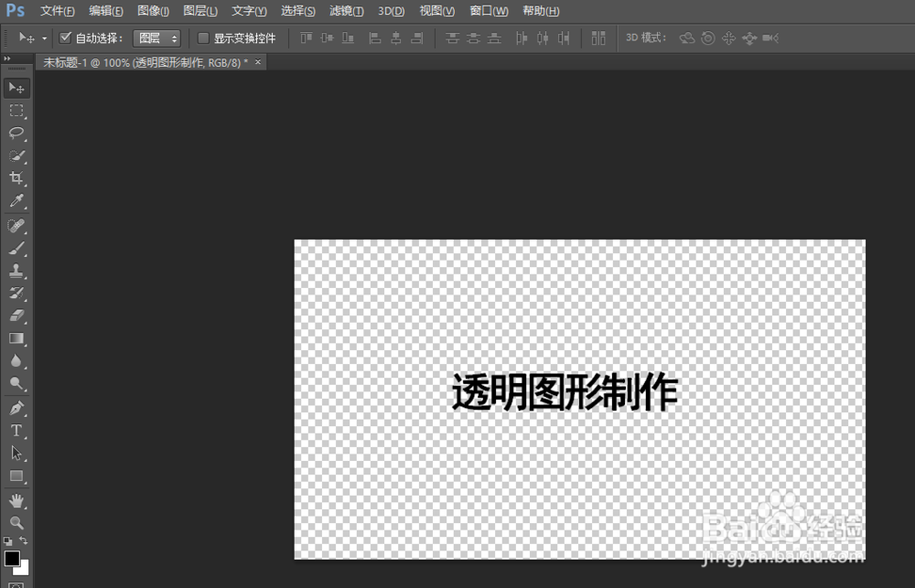This screenshot has height=588, width=915.
Task: Open the 滤镜(T) menu
Action: point(346,11)
